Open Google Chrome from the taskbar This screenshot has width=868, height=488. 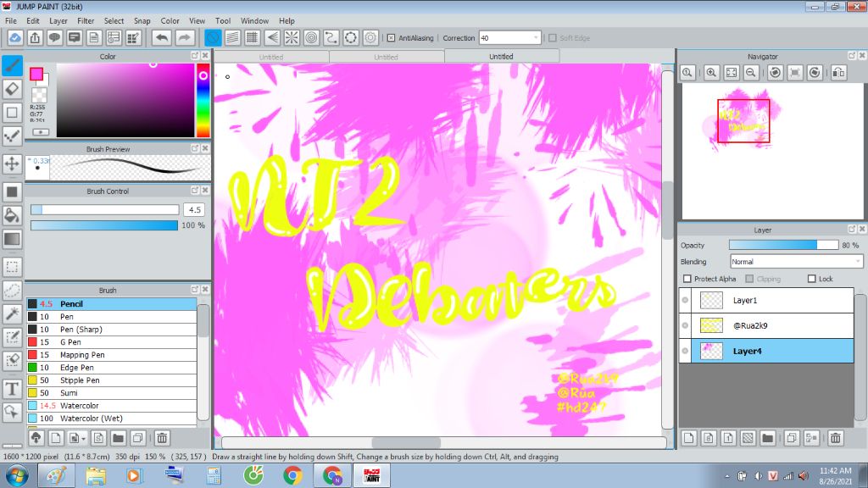pos(292,475)
